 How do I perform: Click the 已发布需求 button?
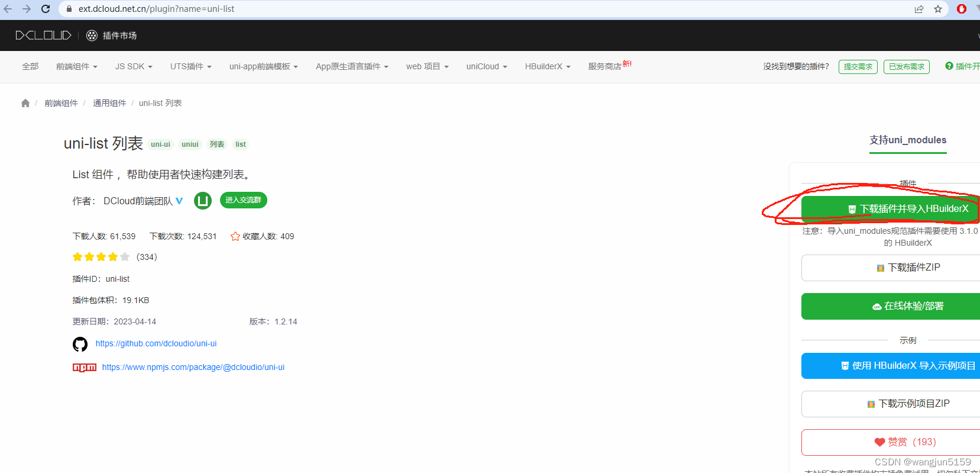(x=907, y=67)
